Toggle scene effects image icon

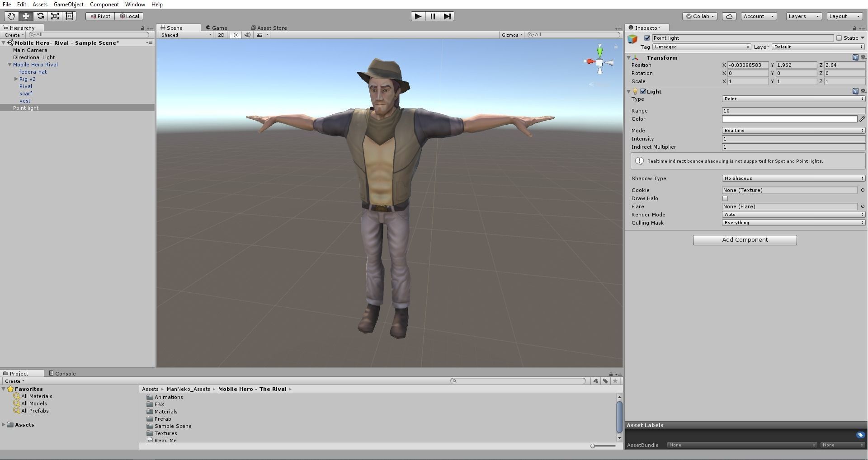pyautogui.click(x=259, y=35)
